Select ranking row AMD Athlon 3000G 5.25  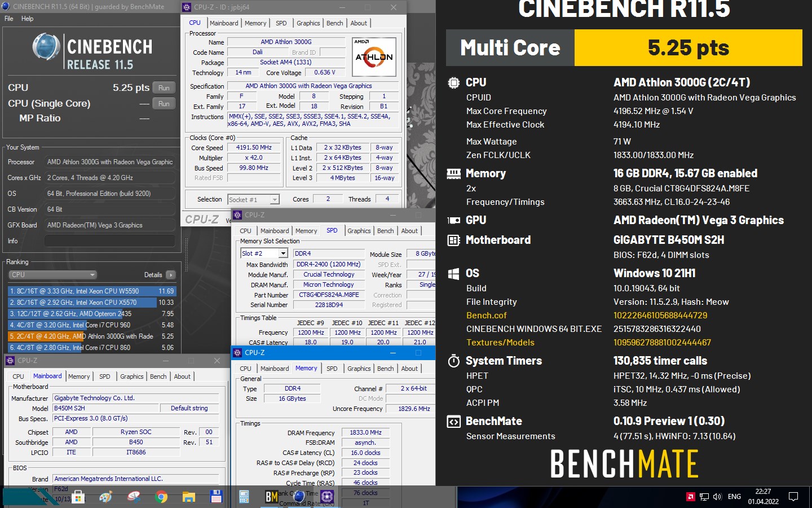tap(92, 336)
